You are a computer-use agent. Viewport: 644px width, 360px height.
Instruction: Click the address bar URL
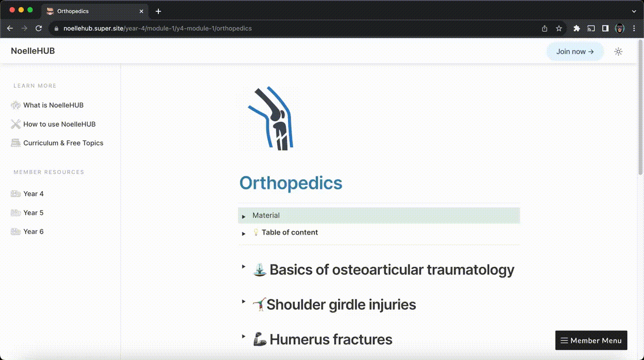tap(157, 28)
